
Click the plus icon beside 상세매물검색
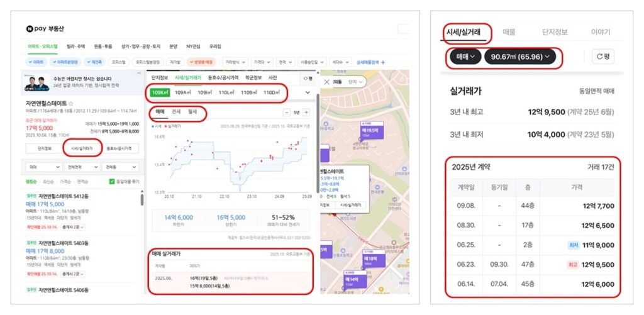pyautogui.click(x=384, y=62)
